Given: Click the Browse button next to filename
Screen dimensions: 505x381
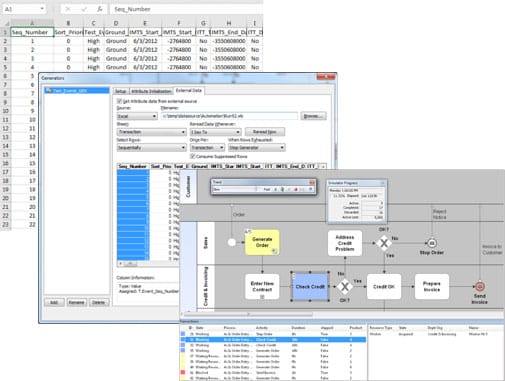Looking at the screenshot, I should pos(313,116).
